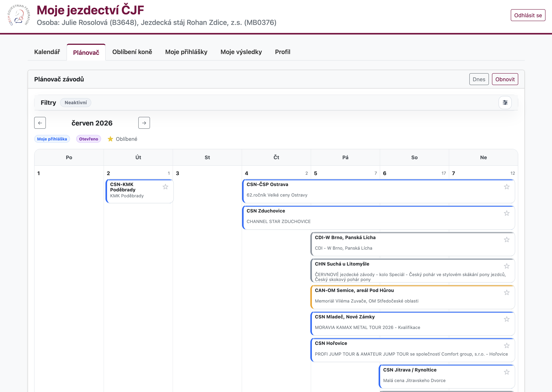Viewport: 552px width, 392px height.
Task: Star the CSN-KMK Poděbrady event
Action: 165,187
